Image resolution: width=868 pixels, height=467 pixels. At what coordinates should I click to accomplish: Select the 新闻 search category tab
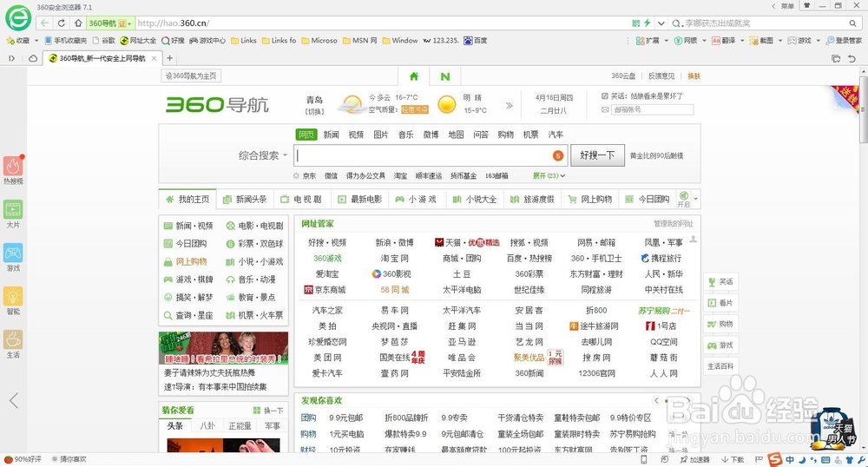331,135
